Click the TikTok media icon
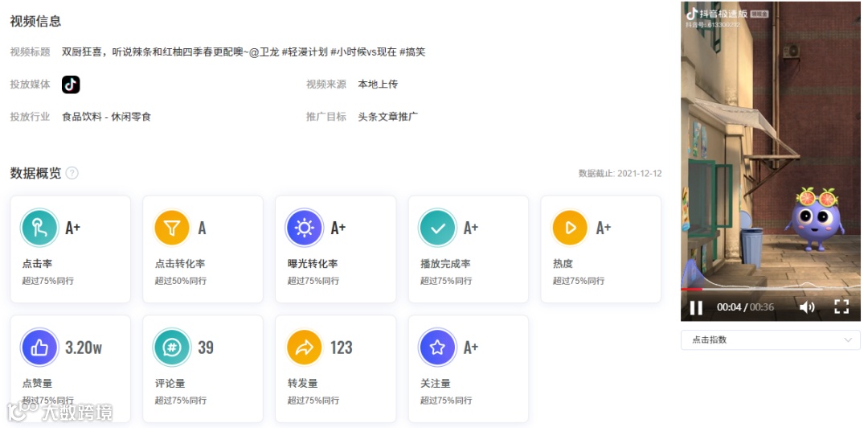Image resolution: width=868 pixels, height=428 pixels. (x=71, y=84)
